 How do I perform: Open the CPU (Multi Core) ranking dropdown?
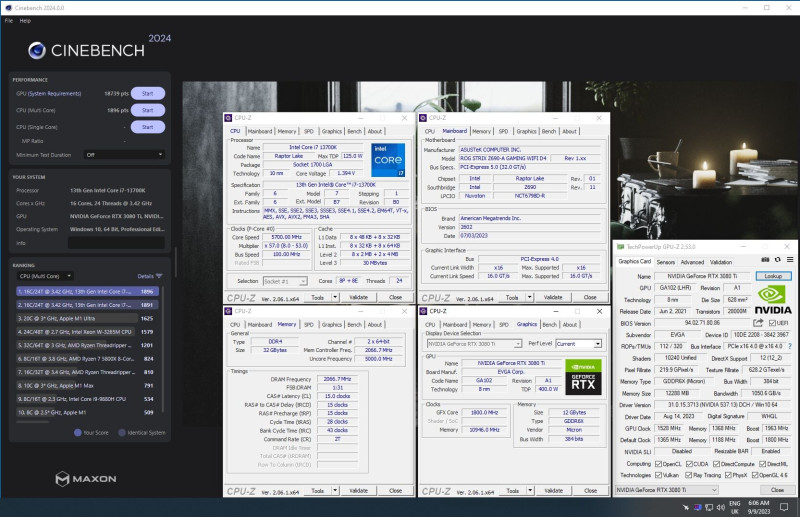click(x=45, y=276)
